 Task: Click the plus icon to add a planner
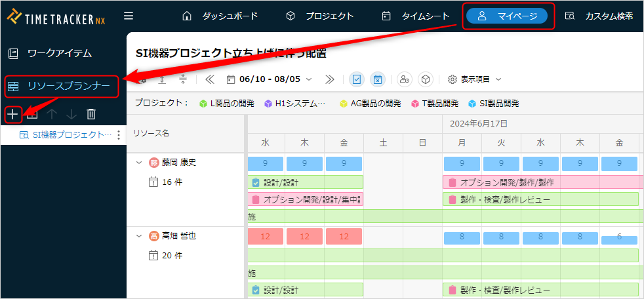pyautogui.click(x=12, y=114)
